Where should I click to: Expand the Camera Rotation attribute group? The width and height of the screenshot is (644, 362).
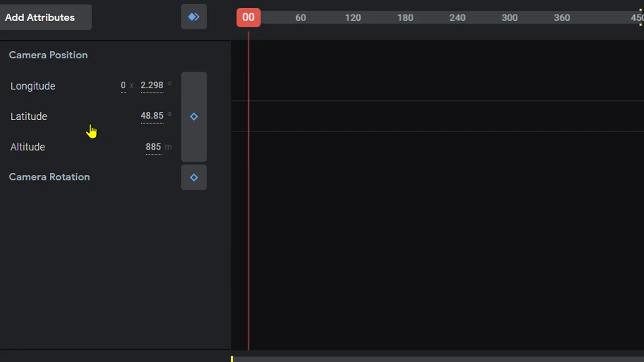pyautogui.click(x=49, y=177)
